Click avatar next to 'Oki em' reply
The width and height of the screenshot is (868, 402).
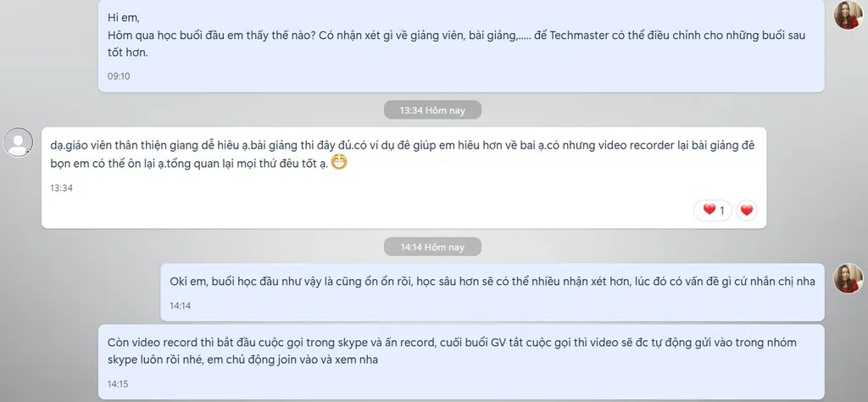point(848,278)
